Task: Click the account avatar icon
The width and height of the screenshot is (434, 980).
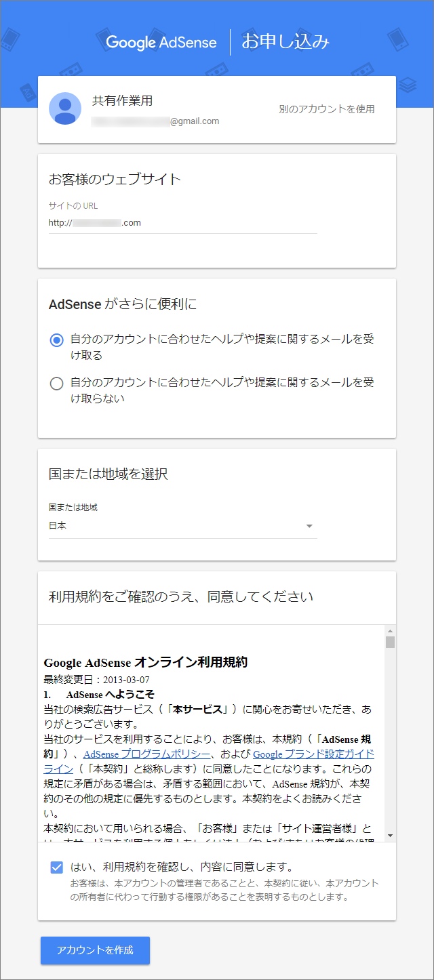Action: tap(65, 108)
